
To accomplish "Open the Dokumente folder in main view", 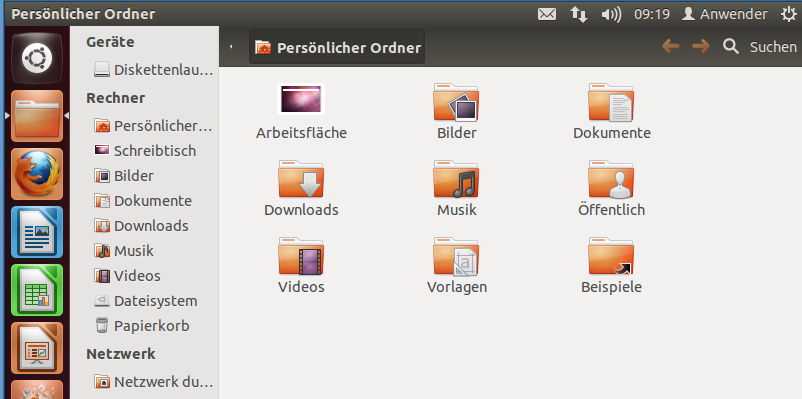I will pos(611,102).
